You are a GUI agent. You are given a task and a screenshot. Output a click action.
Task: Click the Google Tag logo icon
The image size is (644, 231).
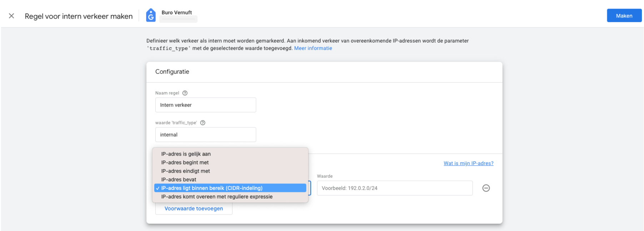(151, 16)
